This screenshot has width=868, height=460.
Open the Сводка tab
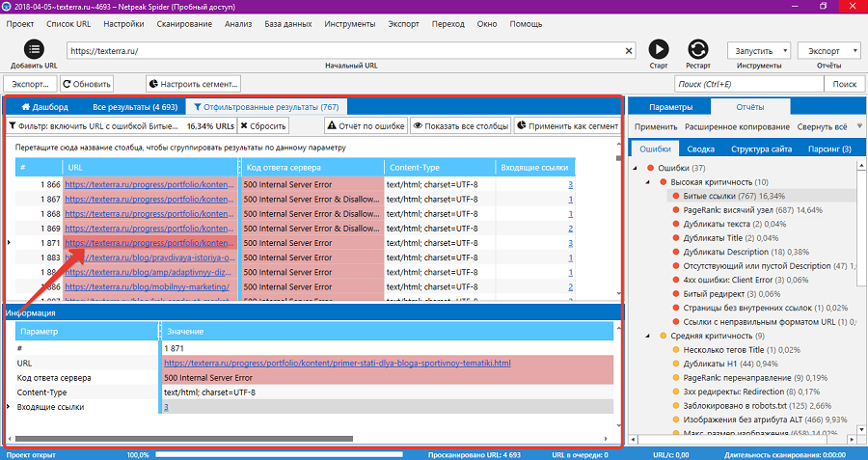click(x=701, y=149)
